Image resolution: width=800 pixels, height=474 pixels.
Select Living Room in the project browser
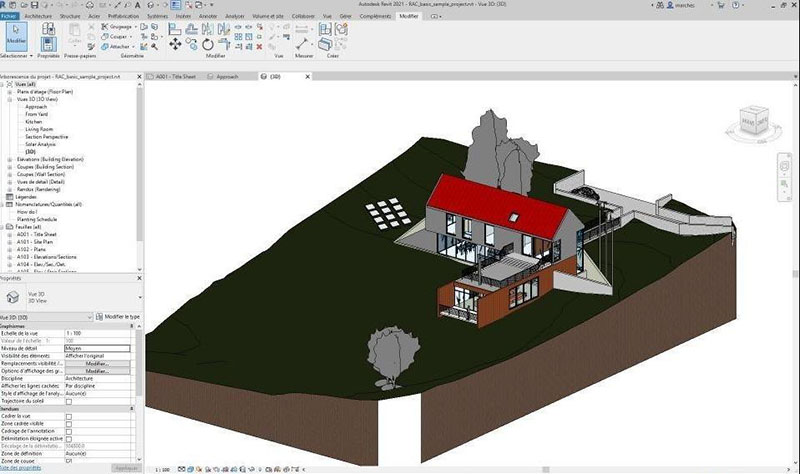tap(39, 130)
